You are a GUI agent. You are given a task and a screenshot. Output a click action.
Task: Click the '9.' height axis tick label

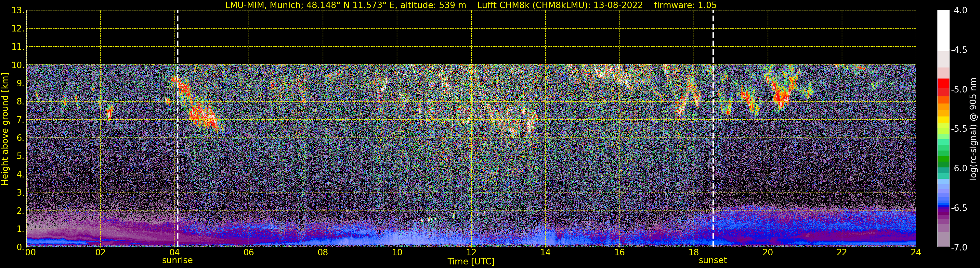(x=20, y=83)
